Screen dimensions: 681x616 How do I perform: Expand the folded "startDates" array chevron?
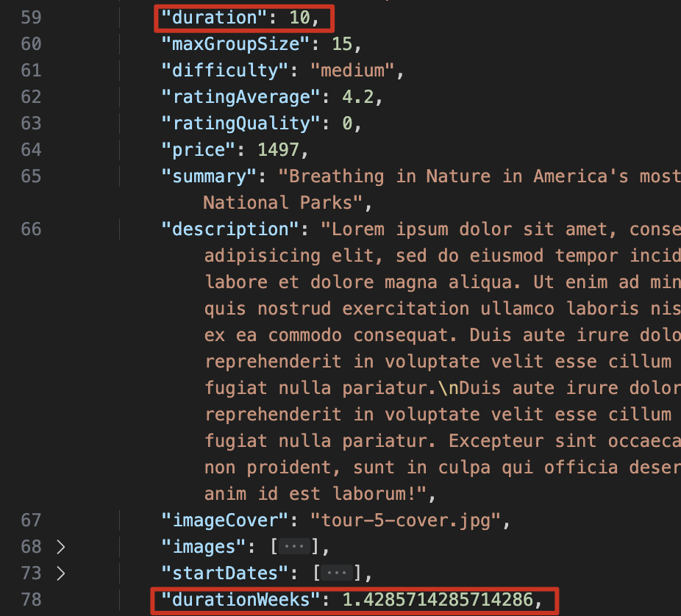point(61,573)
